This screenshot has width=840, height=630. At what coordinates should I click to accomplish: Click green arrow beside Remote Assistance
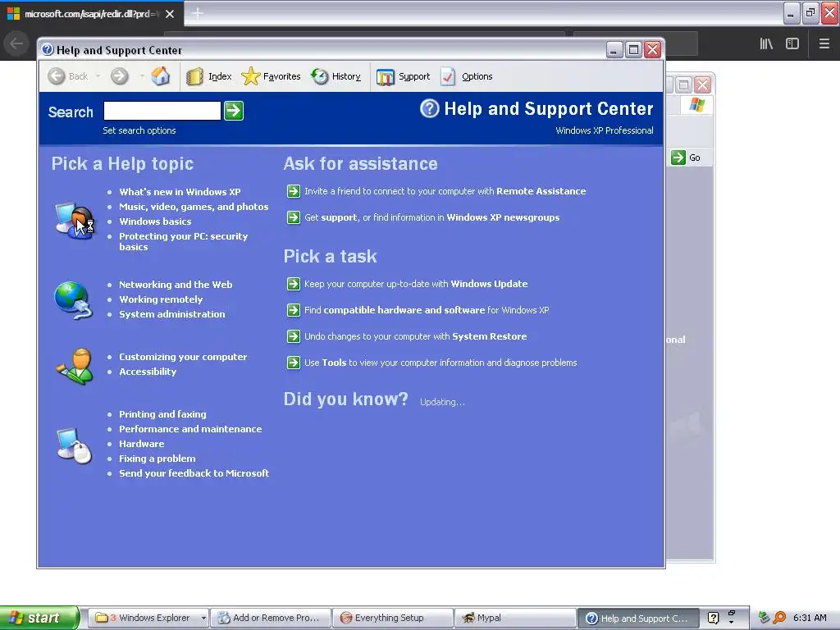(x=294, y=191)
